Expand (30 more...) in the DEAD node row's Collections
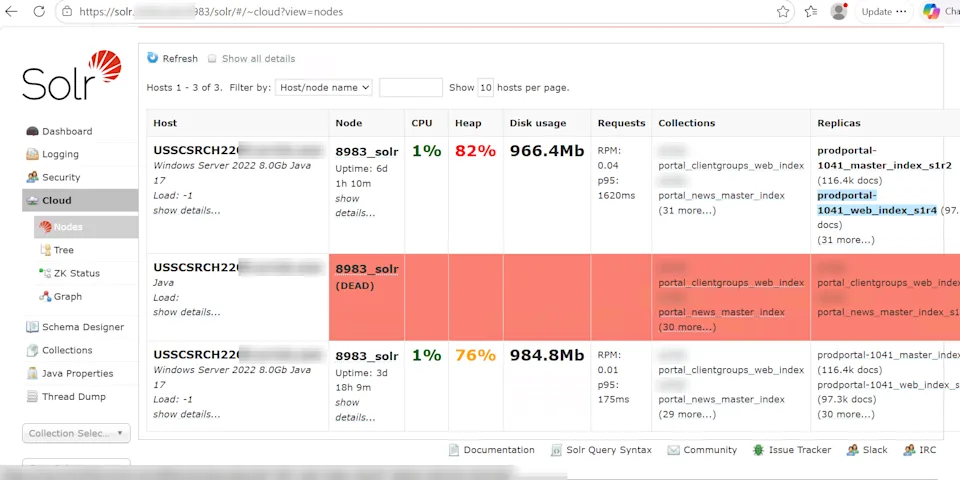The image size is (960, 480). [687, 327]
